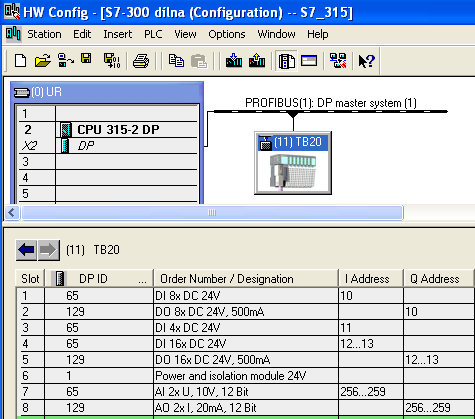475x419 pixels.
Task: Click I Address cell 256...259
Action: [x=370, y=392]
